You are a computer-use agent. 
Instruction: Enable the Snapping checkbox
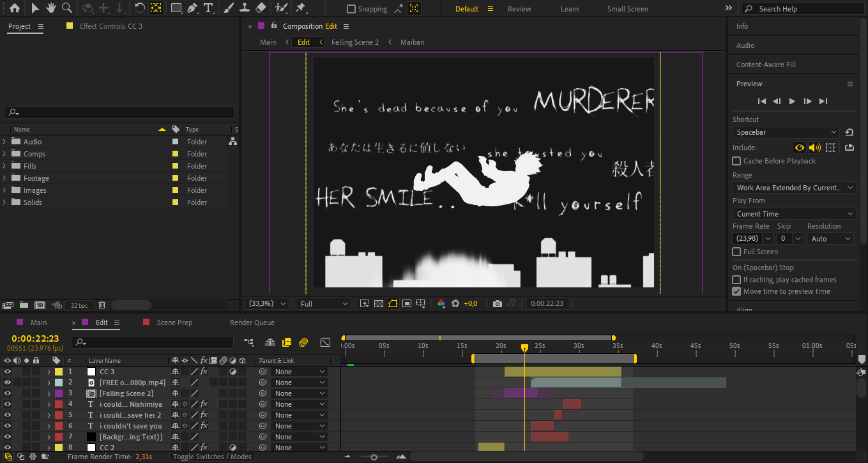coord(351,9)
